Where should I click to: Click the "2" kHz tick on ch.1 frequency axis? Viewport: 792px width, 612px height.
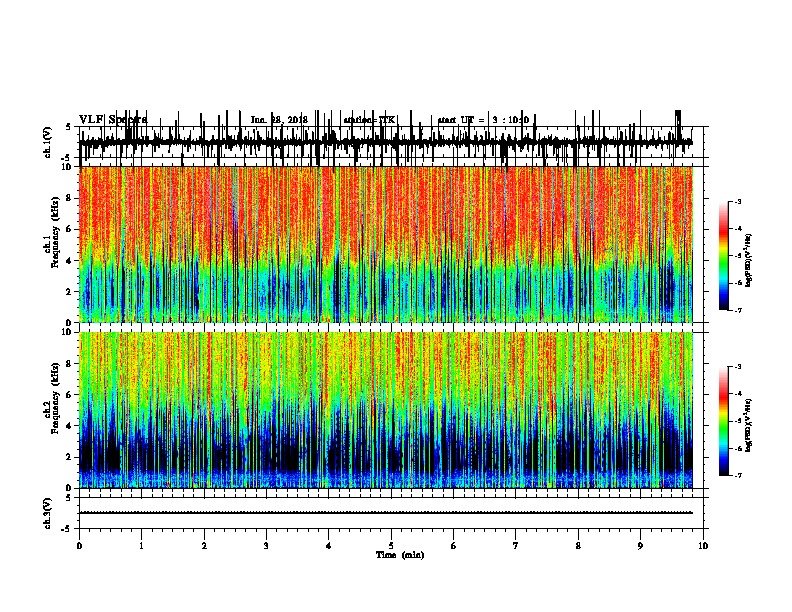click(x=69, y=292)
